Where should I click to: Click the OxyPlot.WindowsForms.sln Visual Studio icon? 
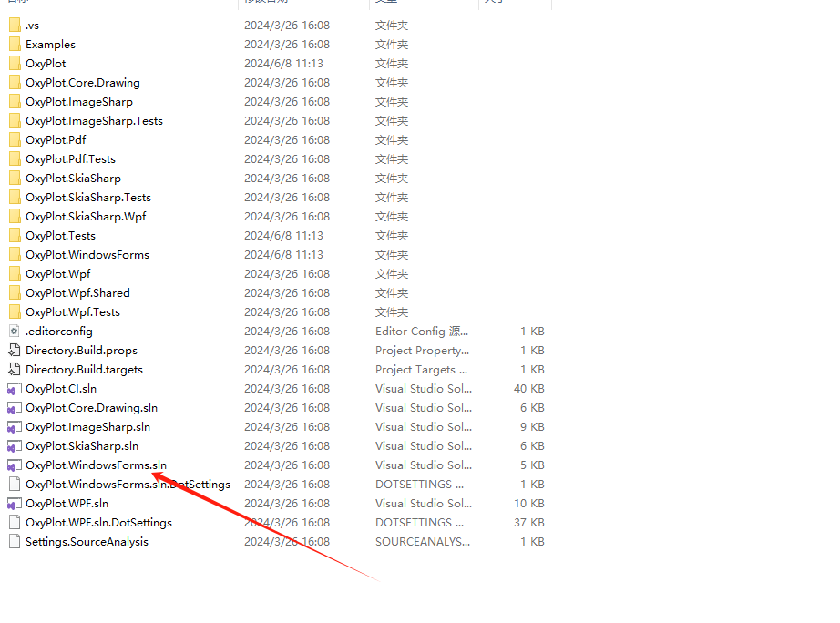[x=15, y=465]
